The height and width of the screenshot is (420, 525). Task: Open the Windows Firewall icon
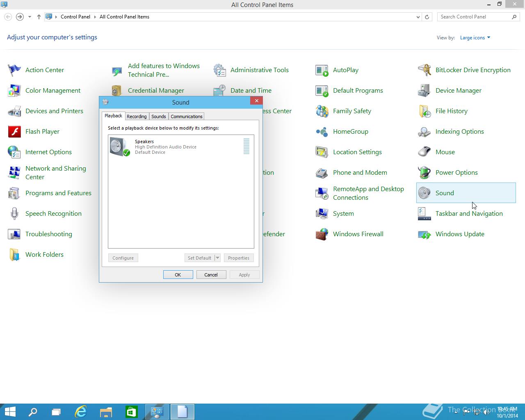(322, 234)
